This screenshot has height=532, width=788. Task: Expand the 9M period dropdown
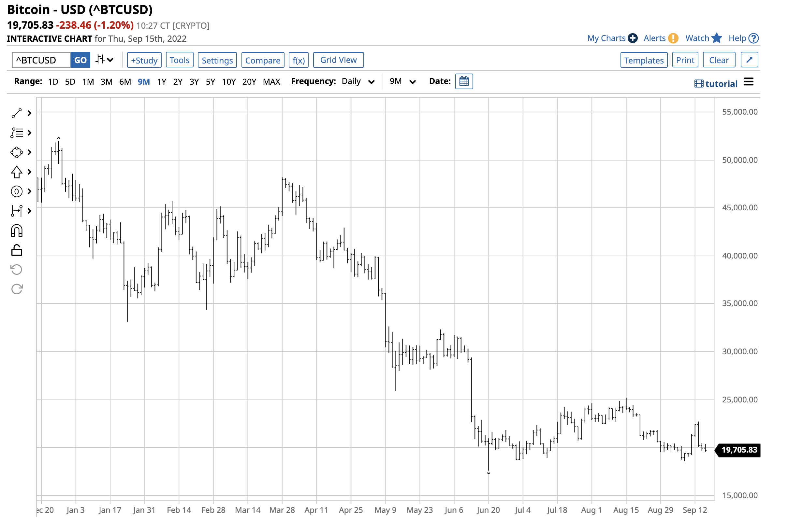pyautogui.click(x=404, y=82)
